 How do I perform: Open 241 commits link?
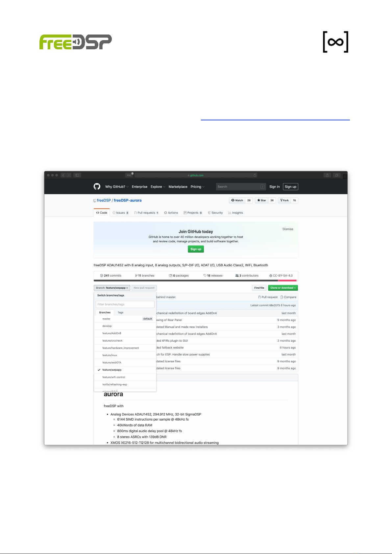(x=111, y=276)
